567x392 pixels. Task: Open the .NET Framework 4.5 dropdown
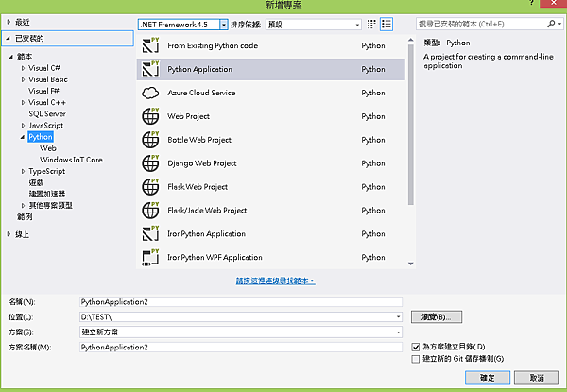[x=224, y=25]
